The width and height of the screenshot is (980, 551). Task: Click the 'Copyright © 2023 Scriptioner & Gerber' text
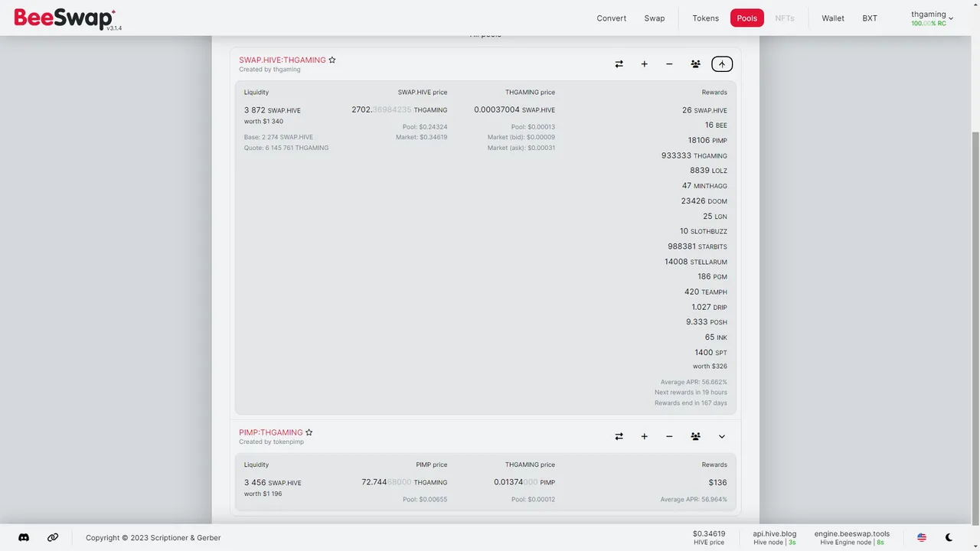click(153, 538)
